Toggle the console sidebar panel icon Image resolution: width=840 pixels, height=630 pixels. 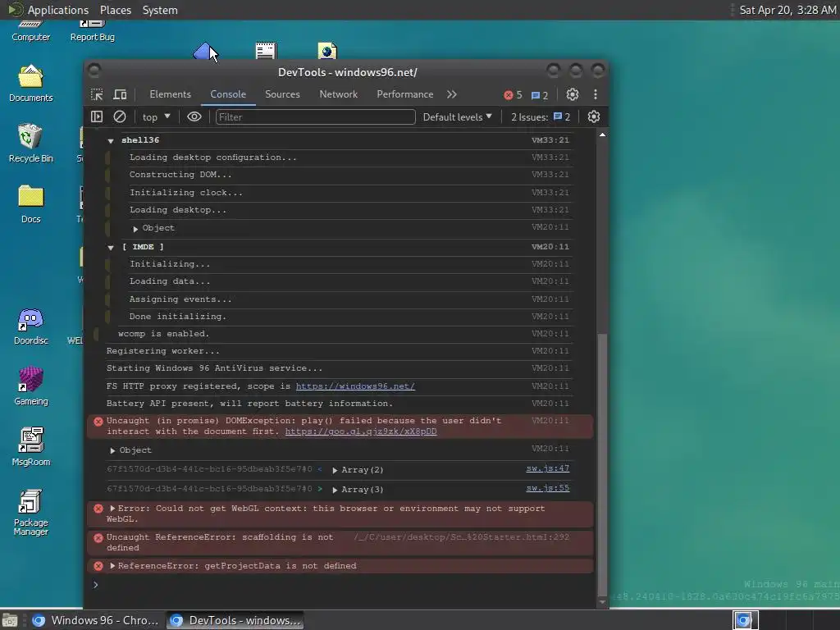point(97,116)
